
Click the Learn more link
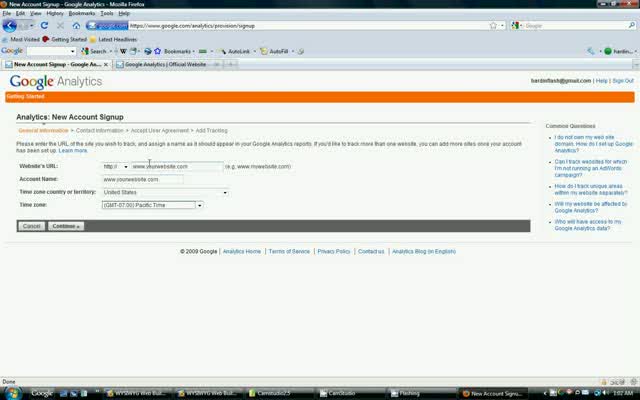[73, 151]
